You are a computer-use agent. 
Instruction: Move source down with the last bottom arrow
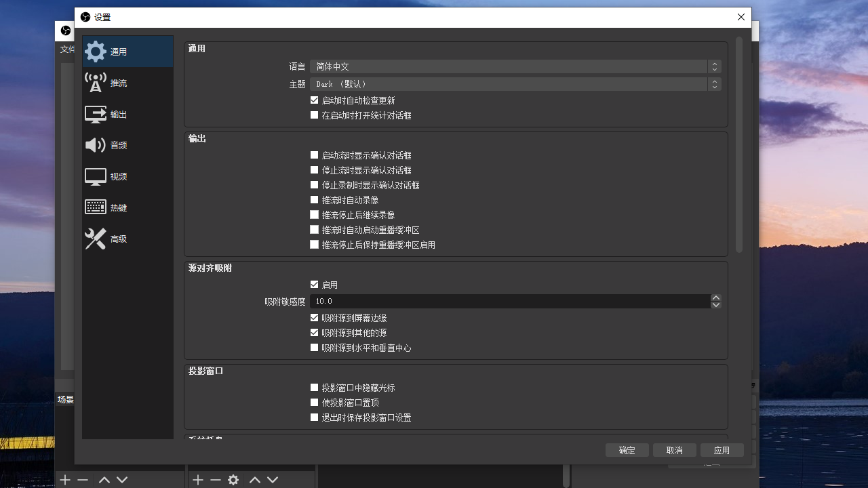coord(273,480)
